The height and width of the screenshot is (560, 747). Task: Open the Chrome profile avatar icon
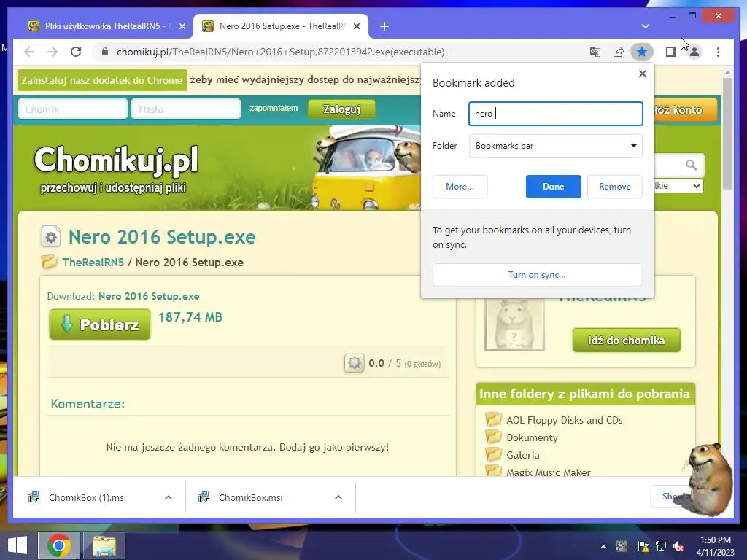(694, 52)
